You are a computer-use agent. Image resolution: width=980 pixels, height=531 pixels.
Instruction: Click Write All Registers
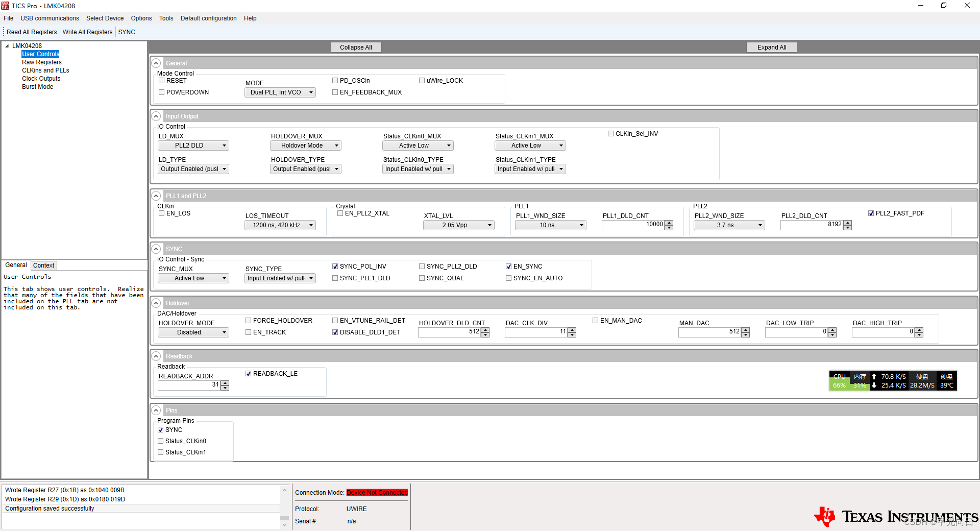coord(87,32)
